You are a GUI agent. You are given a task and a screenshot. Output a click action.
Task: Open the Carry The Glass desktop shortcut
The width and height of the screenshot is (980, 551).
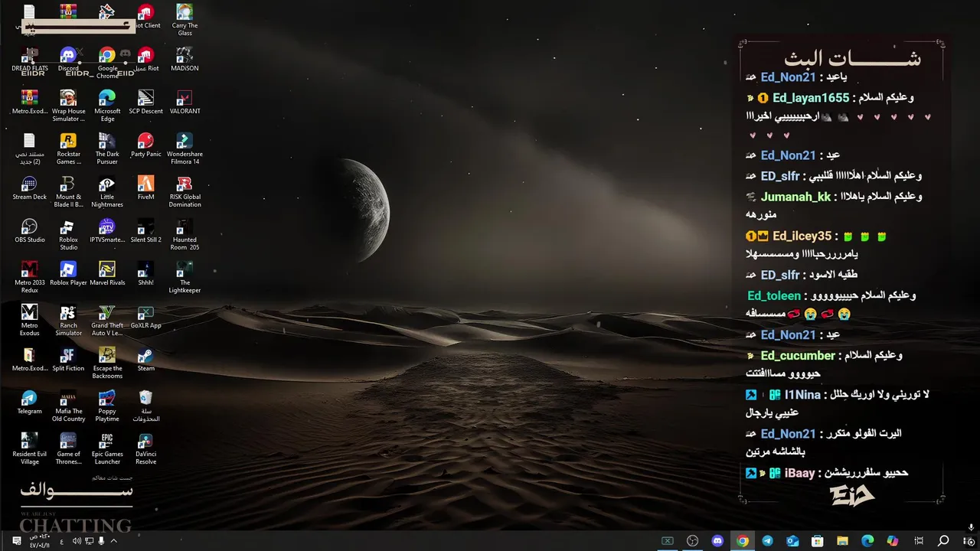tap(185, 19)
